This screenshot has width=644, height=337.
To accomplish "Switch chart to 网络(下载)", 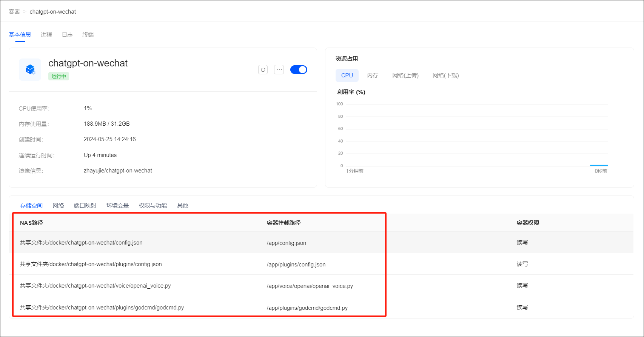I will pyautogui.click(x=445, y=75).
